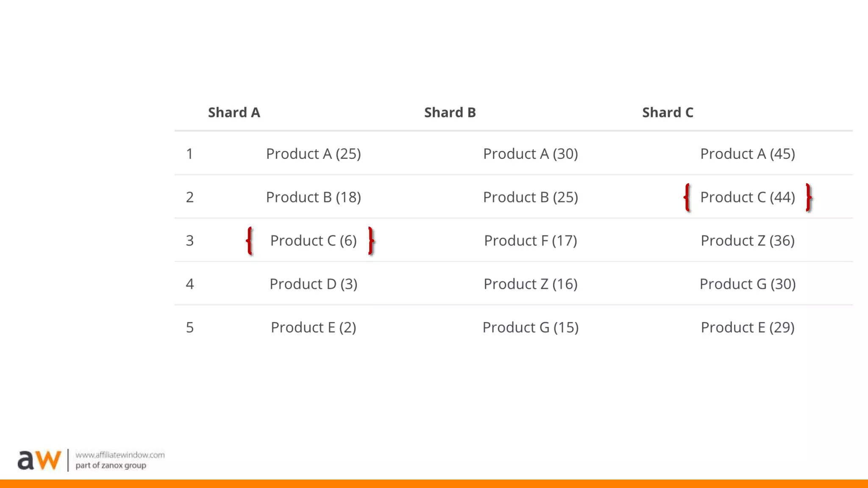Select Product F (17) cell

click(530, 241)
